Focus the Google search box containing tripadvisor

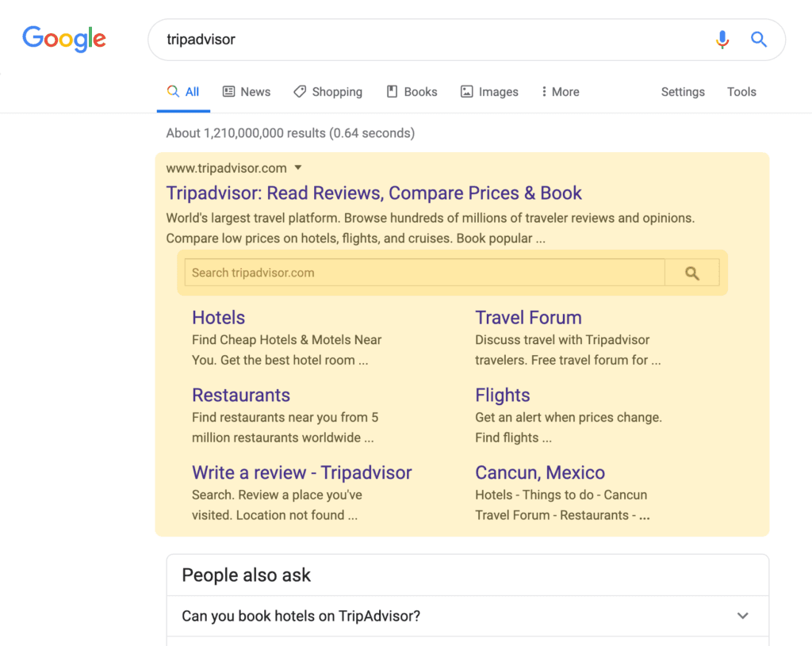tap(466, 40)
